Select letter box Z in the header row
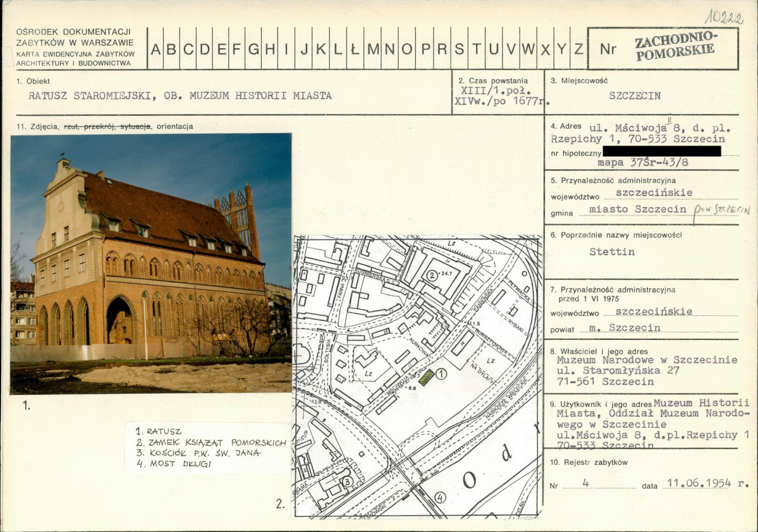This screenshot has height=532, width=758. coord(578,49)
